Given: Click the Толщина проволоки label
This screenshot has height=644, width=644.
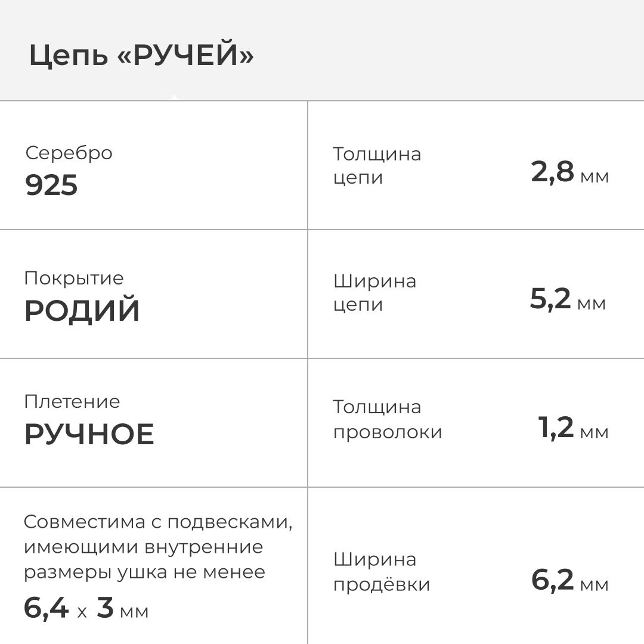Looking at the screenshot, I should click(x=387, y=419).
